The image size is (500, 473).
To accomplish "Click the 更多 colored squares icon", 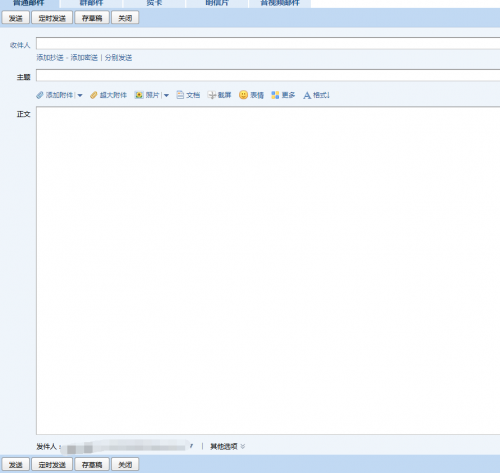I will (275, 95).
